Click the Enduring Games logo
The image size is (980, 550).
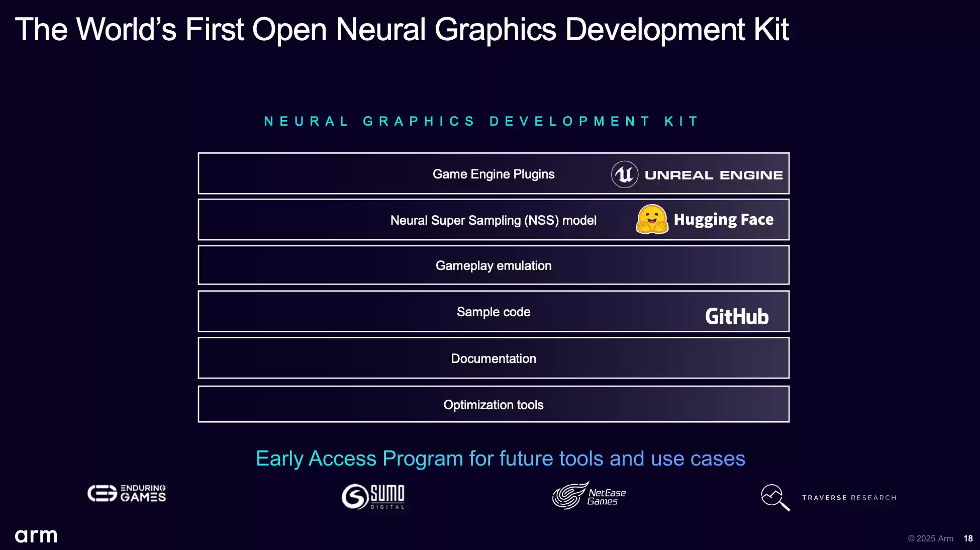127,493
